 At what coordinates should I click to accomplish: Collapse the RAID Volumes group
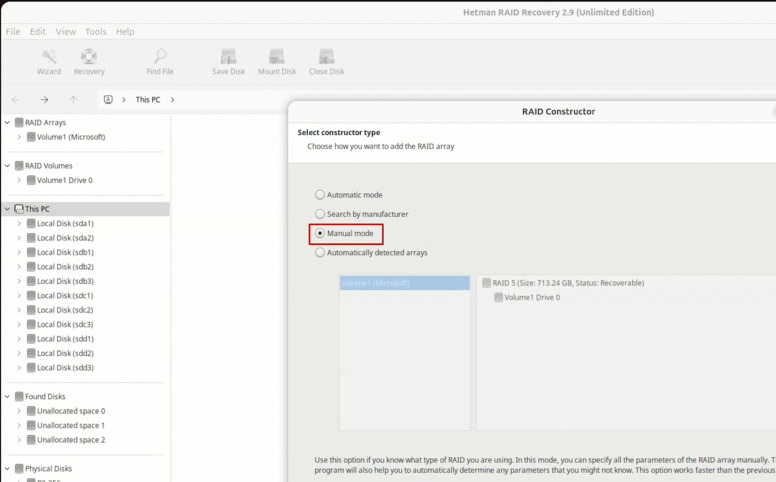7,165
